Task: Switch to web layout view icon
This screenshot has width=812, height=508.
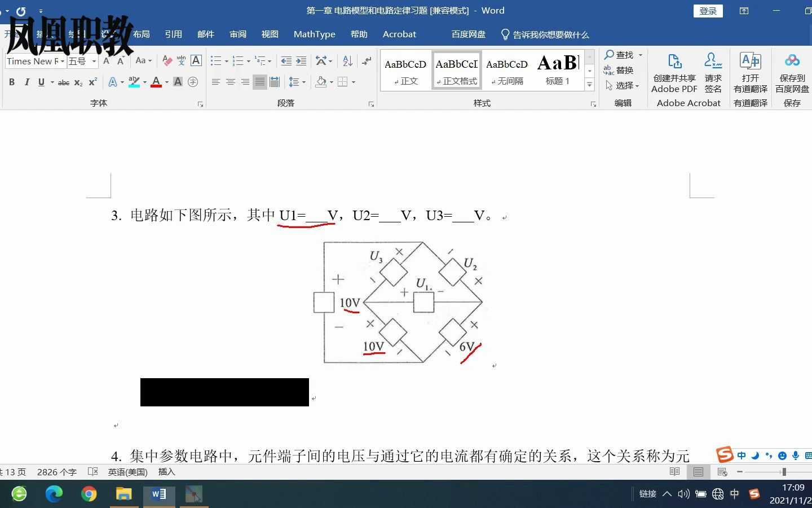Action: 722,472
